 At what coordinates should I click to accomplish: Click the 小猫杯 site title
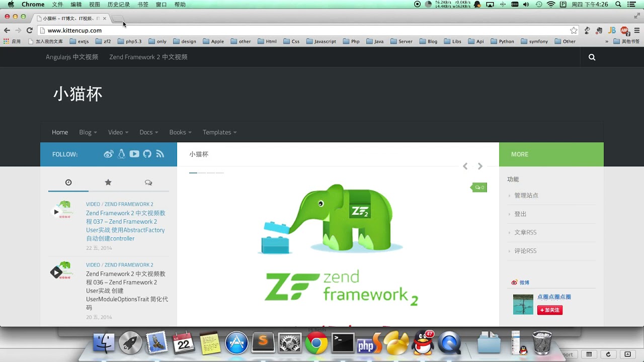click(78, 94)
